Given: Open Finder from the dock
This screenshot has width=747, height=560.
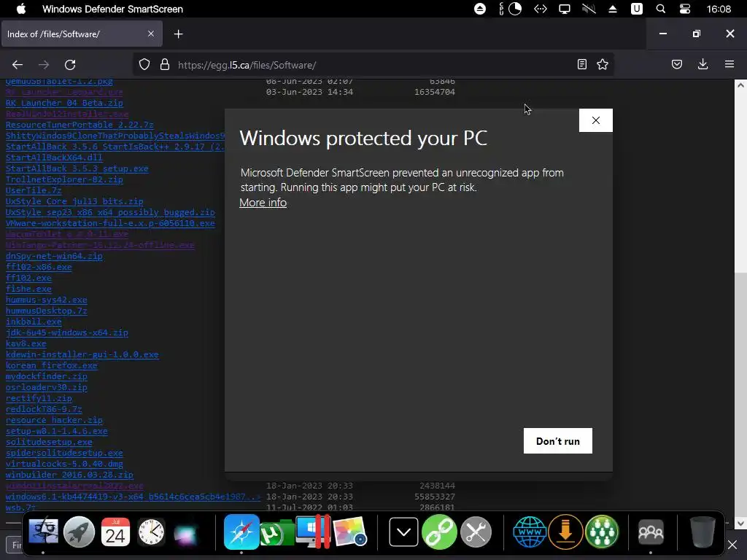Looking at the screenshot, I should [x=43, y=532].
